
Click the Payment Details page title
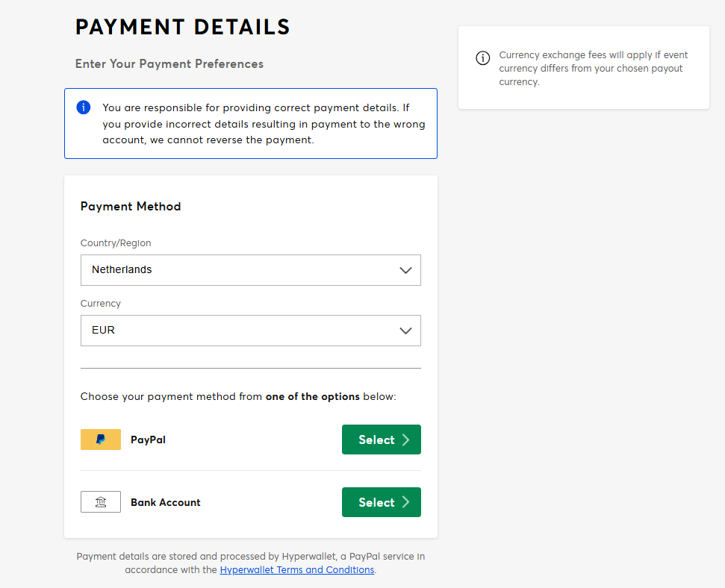[183, 28]
